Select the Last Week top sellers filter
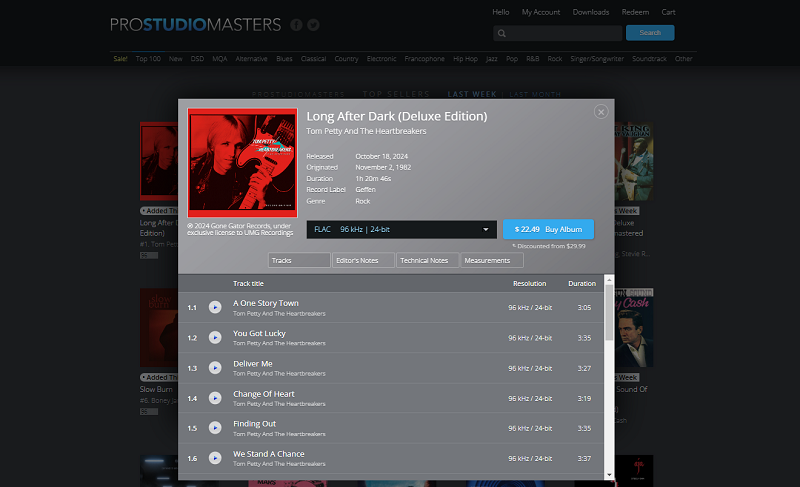 pyautogui.click(x=472, y=94)
